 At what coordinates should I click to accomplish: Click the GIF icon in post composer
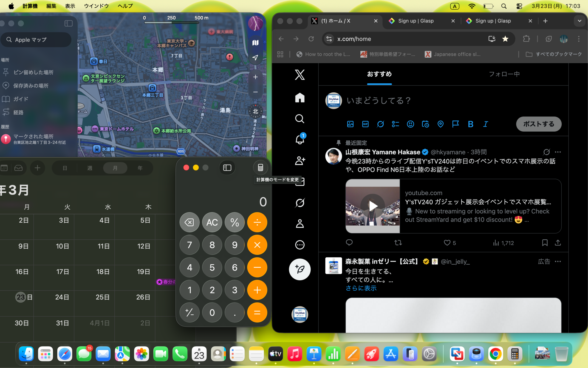(365, 124)
